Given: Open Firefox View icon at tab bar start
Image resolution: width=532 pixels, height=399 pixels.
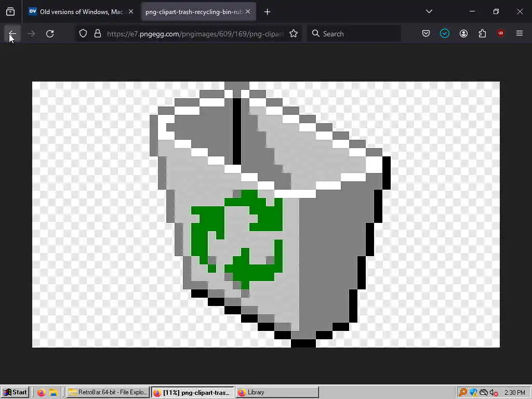Looking at the screenshot, I should (10, 12).
